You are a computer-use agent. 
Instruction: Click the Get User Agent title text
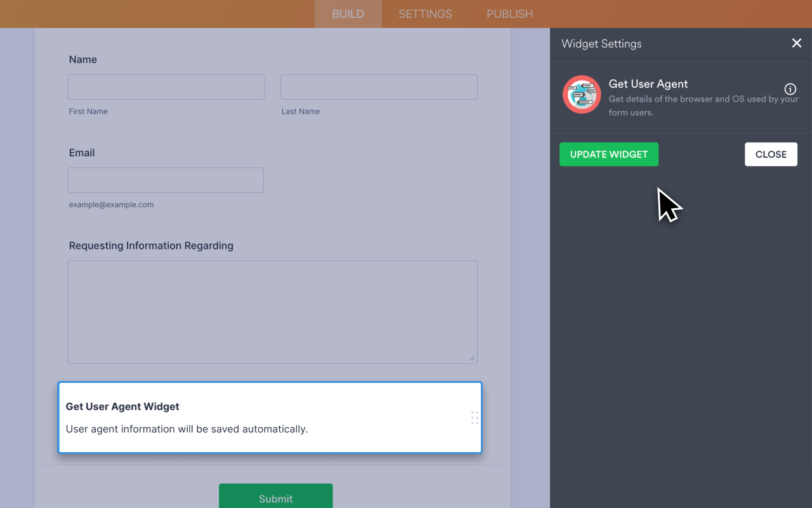pos(648,84)
